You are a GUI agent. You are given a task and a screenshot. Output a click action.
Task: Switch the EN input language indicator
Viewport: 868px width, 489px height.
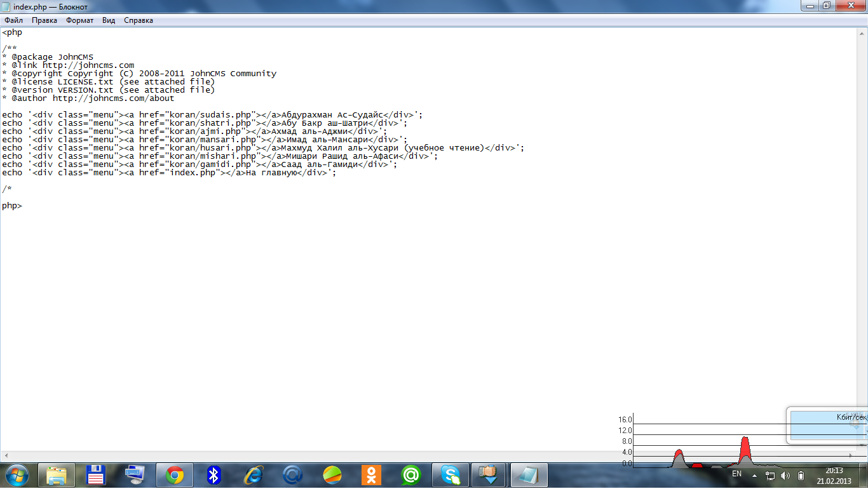[737, 474]
